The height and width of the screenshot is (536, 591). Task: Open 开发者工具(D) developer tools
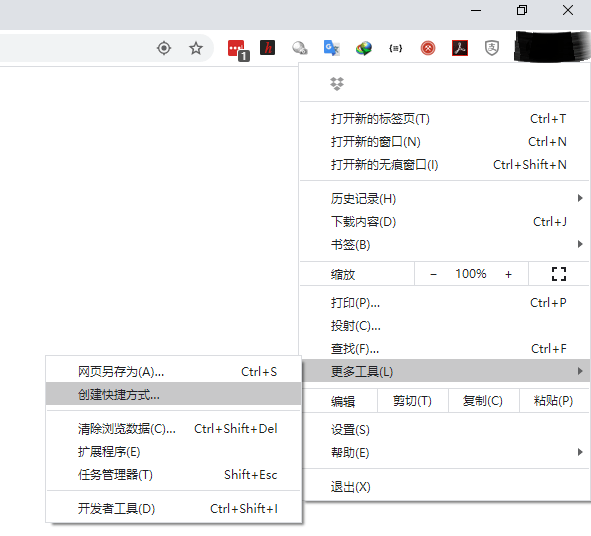click(173, 508)
